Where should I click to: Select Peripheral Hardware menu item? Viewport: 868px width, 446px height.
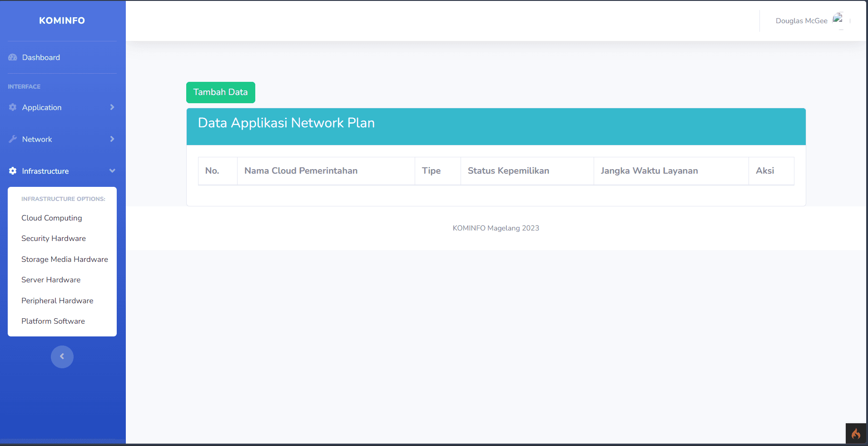(57, 301)
